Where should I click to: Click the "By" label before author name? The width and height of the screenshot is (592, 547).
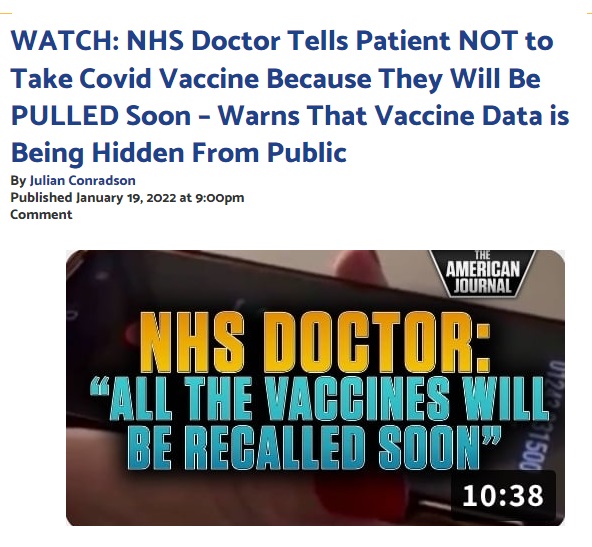pos(18,181)
